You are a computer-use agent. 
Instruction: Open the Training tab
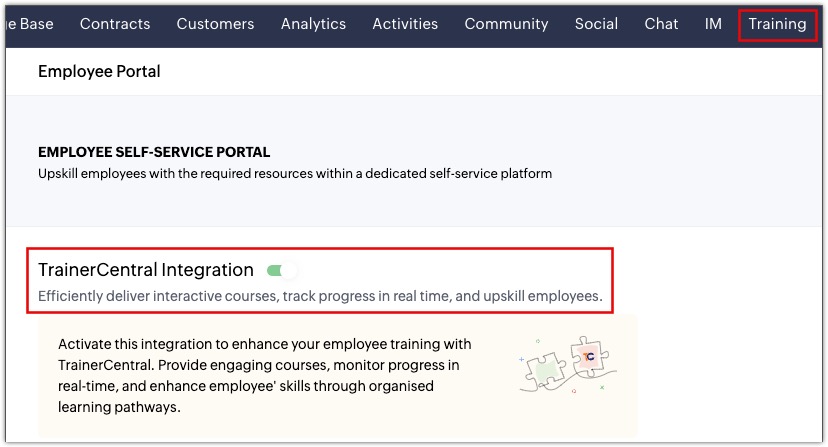[x=777, y=24]
